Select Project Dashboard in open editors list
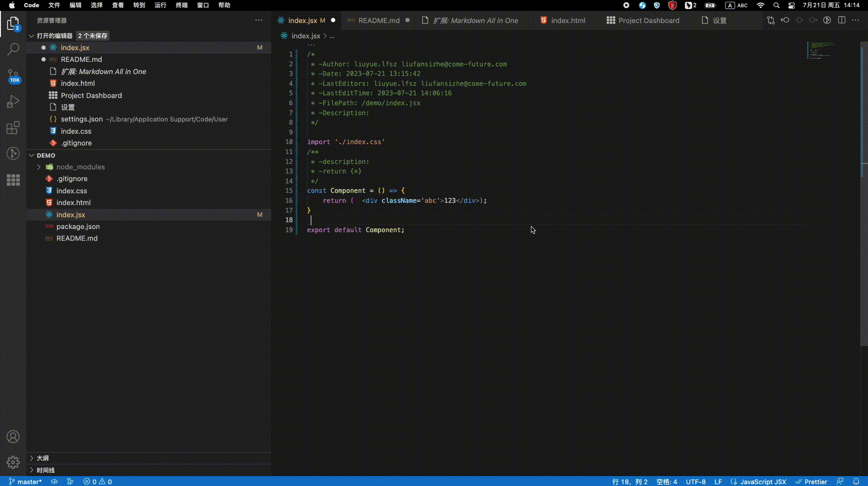Image resolution: width=868 pixels, height=486 pixels. [x=149, y=95]
